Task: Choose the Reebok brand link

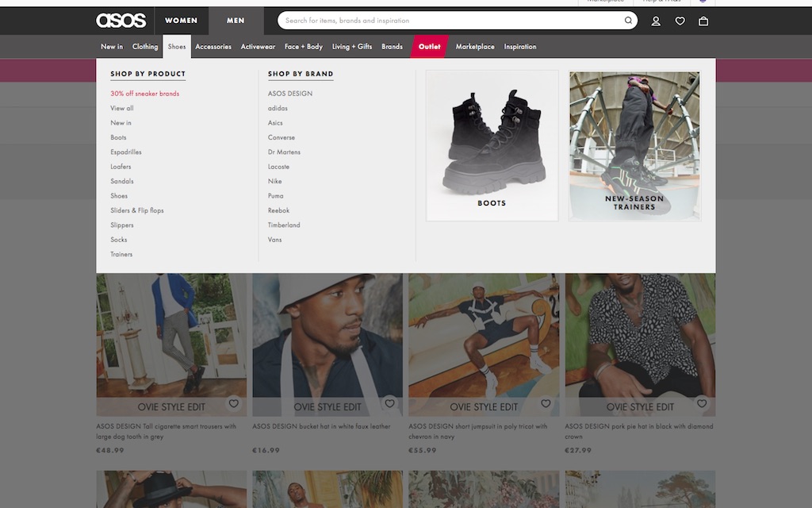Action: (278, 210)
